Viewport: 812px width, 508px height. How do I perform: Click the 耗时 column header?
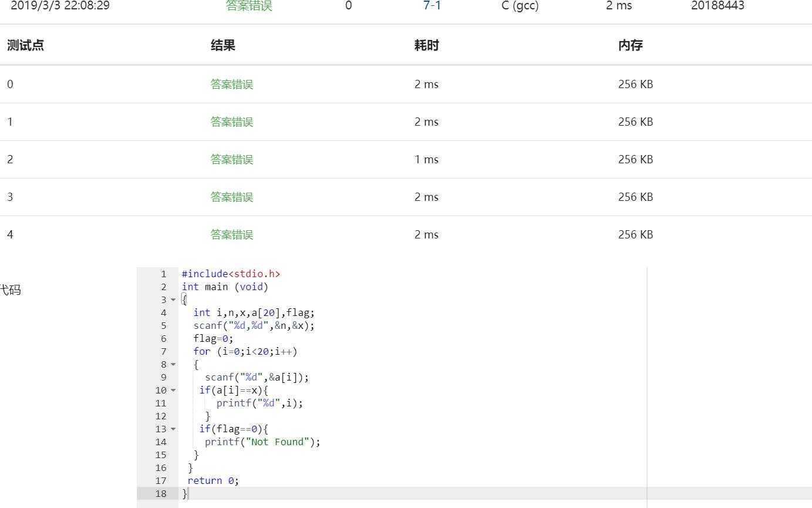(x=427, y=45)
